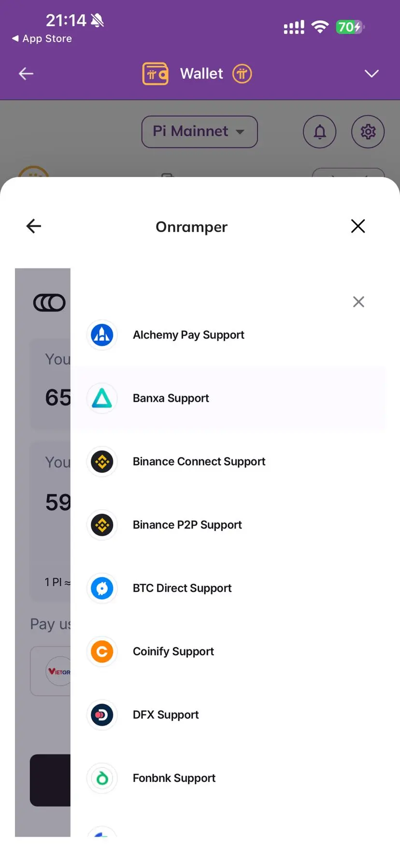Tap the Alchemy Pay logo icon
Image resolution: width=400 pixels, height=868 pixels.
[x=102, y=335]
